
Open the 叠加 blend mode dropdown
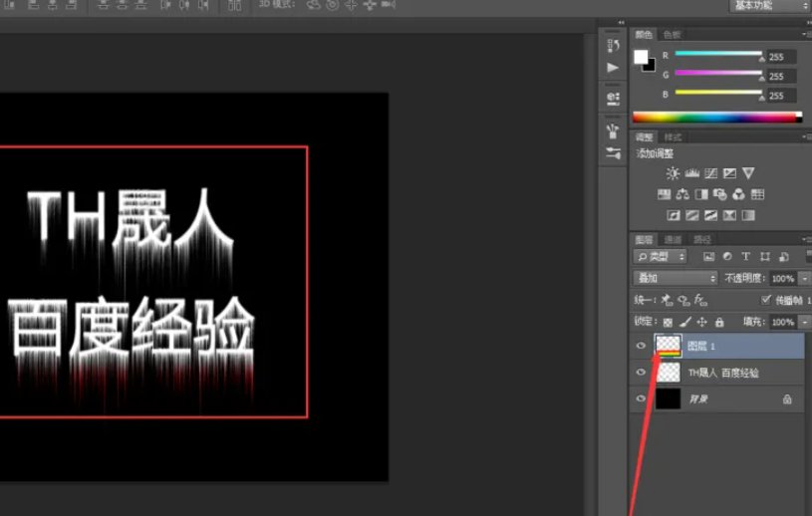676,279
